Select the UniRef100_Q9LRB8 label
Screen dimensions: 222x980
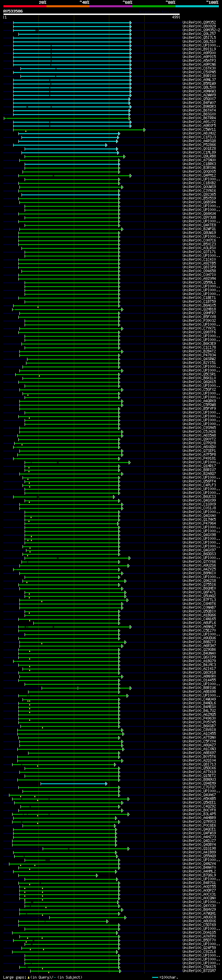coord(199,156)
